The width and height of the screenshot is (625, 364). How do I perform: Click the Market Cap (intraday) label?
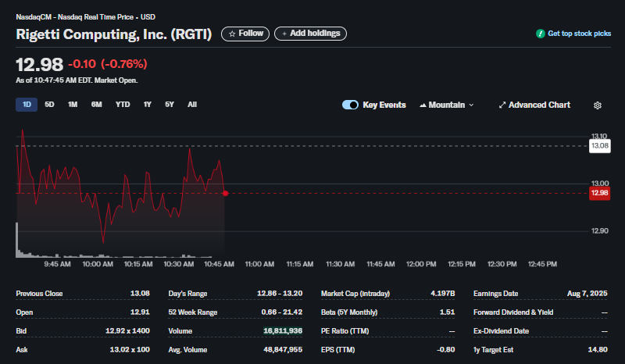point(355,294)
